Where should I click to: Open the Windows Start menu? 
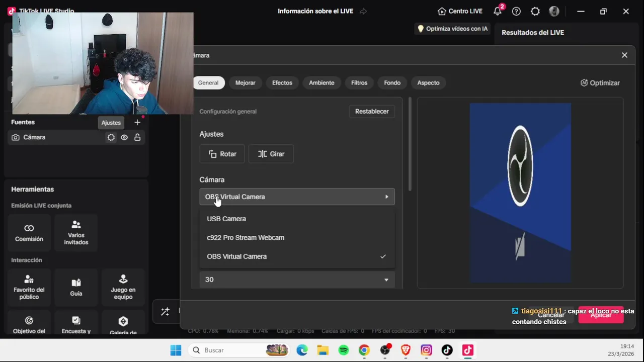point(176,350)
